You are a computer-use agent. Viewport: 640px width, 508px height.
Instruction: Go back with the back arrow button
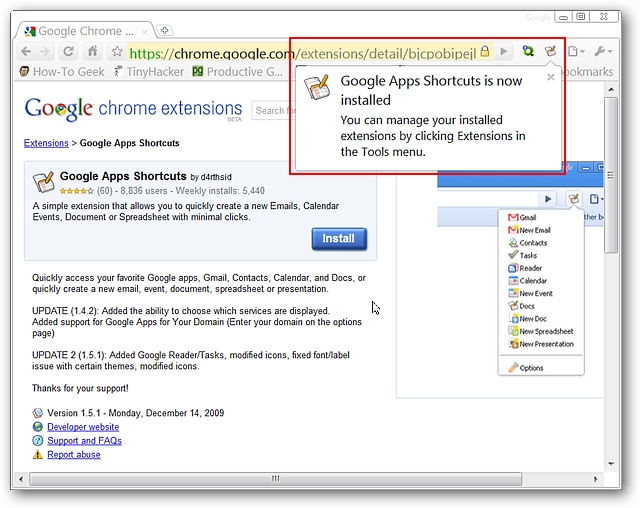pos(26,52)
